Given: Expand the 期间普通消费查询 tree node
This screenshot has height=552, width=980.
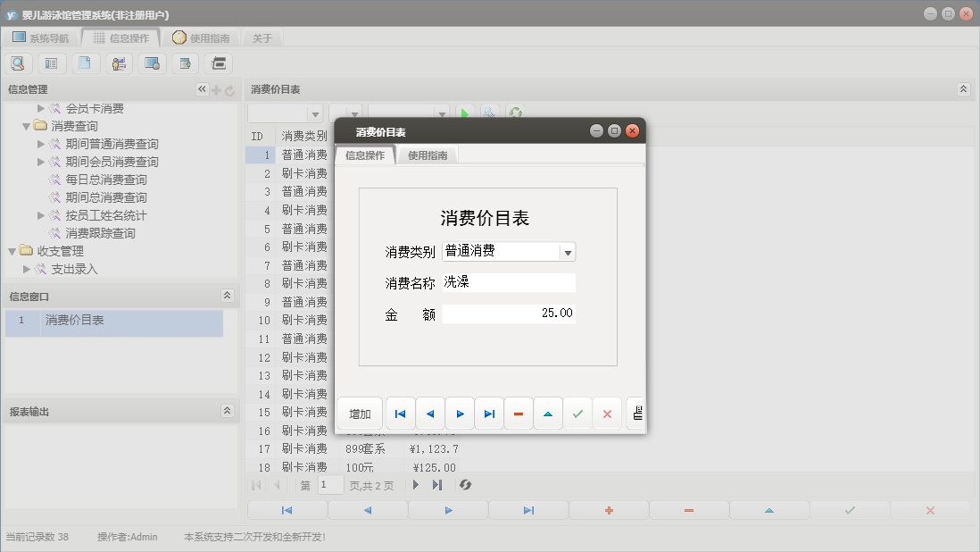Looking at the screenshot, I should pyautogui.click(x=39, y=144).
